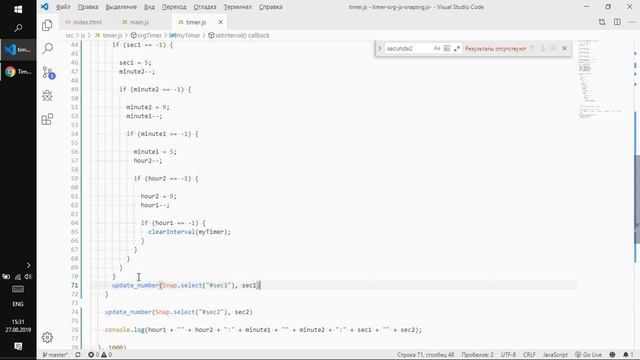Open the myTimer breadcrumb

coord(185,36)
